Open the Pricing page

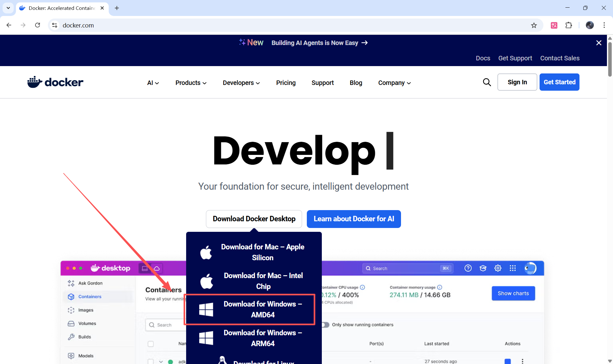pos(286,83)
